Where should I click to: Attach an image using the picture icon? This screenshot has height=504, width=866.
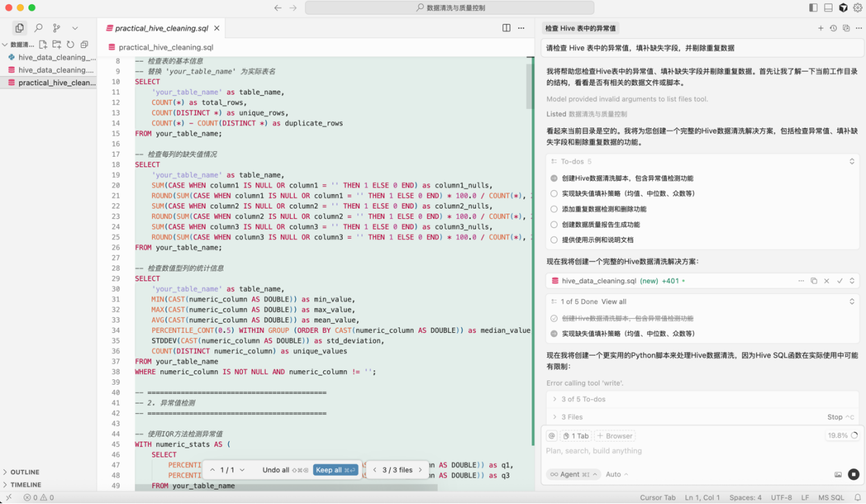click(x=838, y=475)
